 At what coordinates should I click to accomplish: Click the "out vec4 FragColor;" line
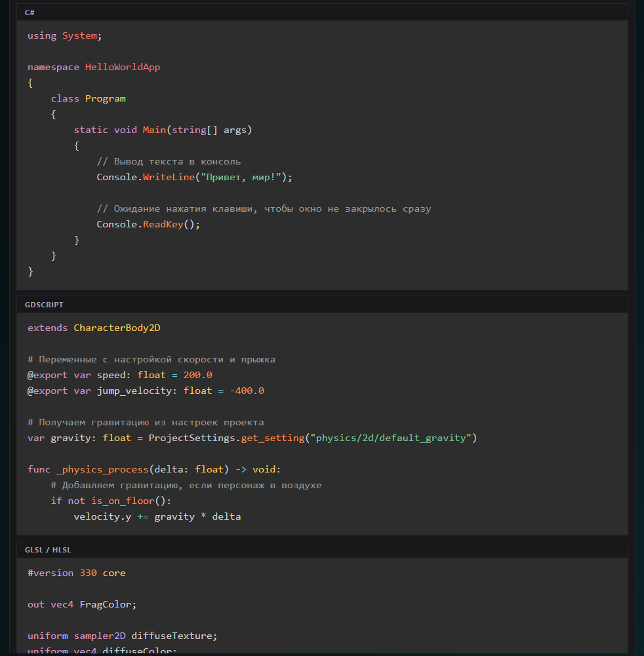pos(82,604)
